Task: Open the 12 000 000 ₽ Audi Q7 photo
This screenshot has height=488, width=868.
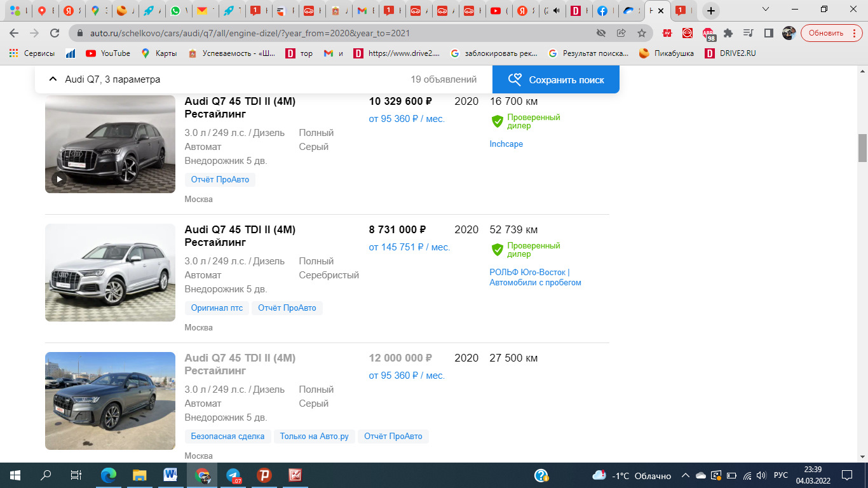Action: 110,401
